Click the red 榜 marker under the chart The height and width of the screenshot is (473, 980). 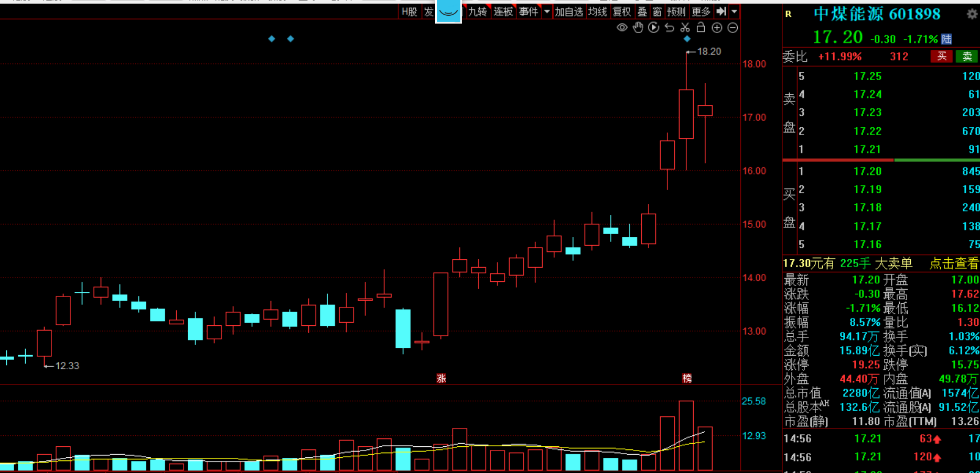[687, 378]
